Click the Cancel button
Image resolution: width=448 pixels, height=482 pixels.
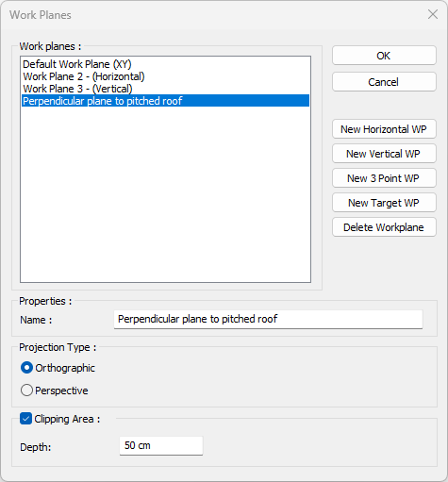[384, 82]
